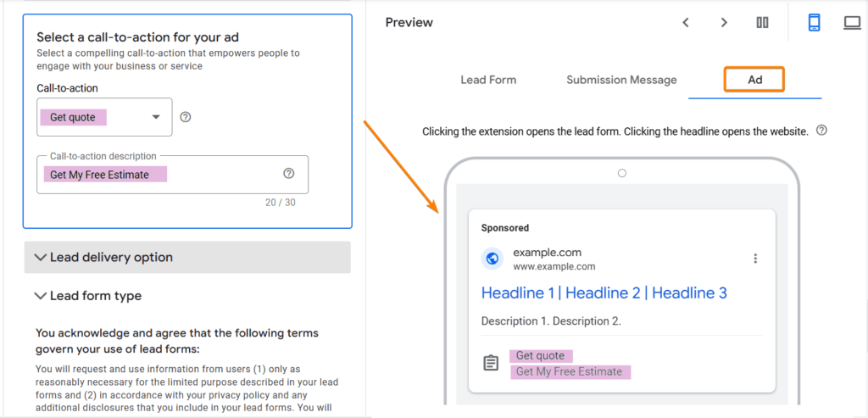This screenshot has width=868, height=418.
Task: Click help icon in call-to-action description field
Action: pos(288,174)
